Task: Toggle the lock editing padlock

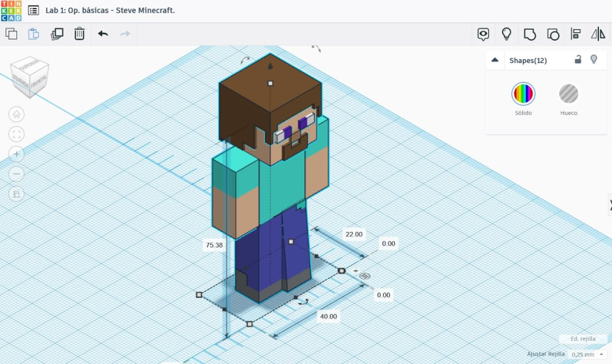Action: pyautogui.click(x=578, y=59)
